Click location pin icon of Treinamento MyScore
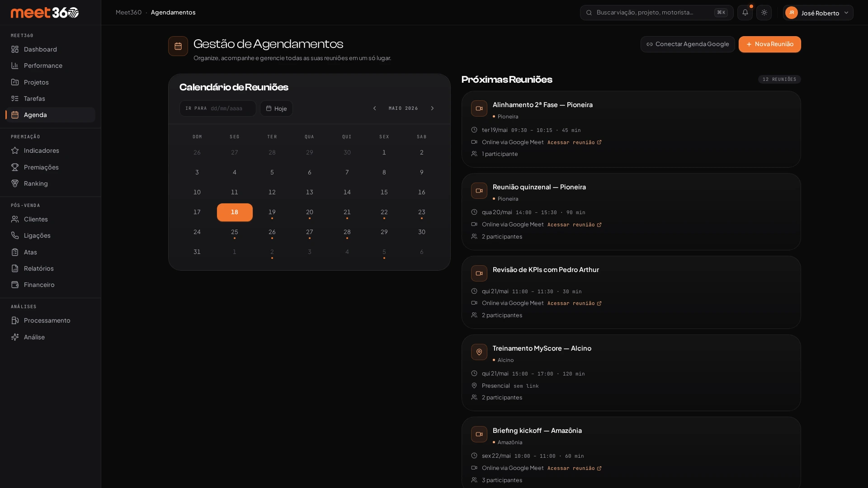Image resolution: width=868 pixels, height=488 pixels. [x=479, y=352]
